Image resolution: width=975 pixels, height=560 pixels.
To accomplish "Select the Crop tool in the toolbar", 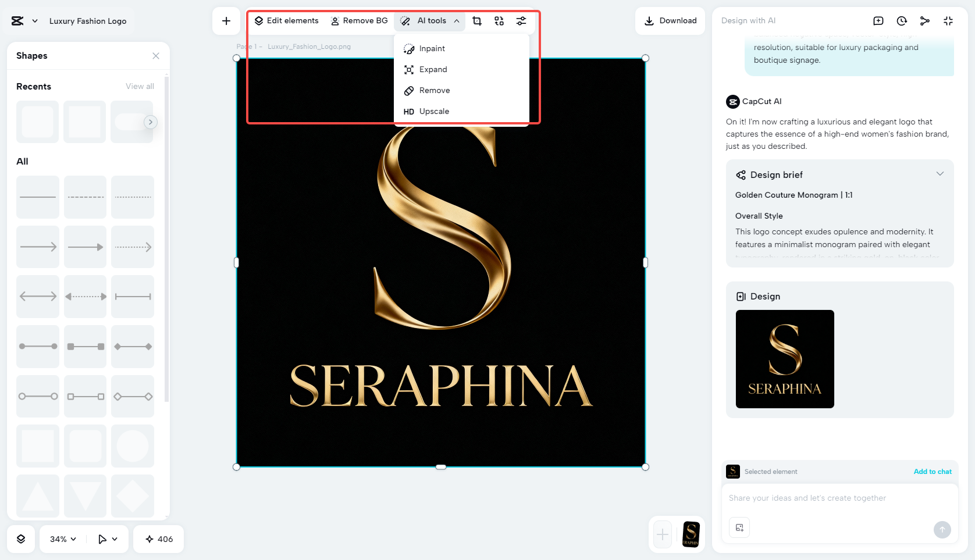I will [x=477, y=20].
